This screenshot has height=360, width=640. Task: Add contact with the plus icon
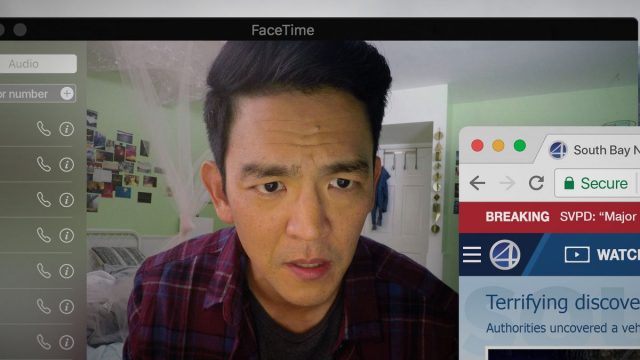tap(67, 93)
